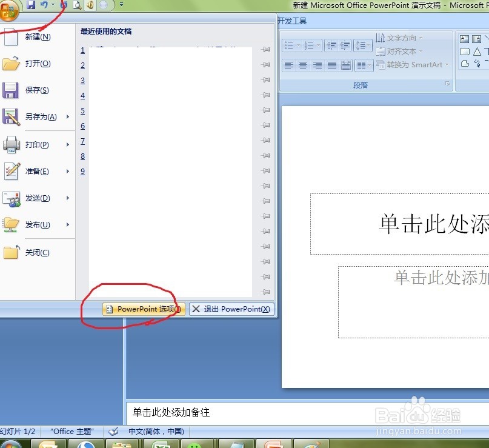Click the spell check icon in status bar
The width and height of the screenshot is (489, 448).
tap(113, 431)
